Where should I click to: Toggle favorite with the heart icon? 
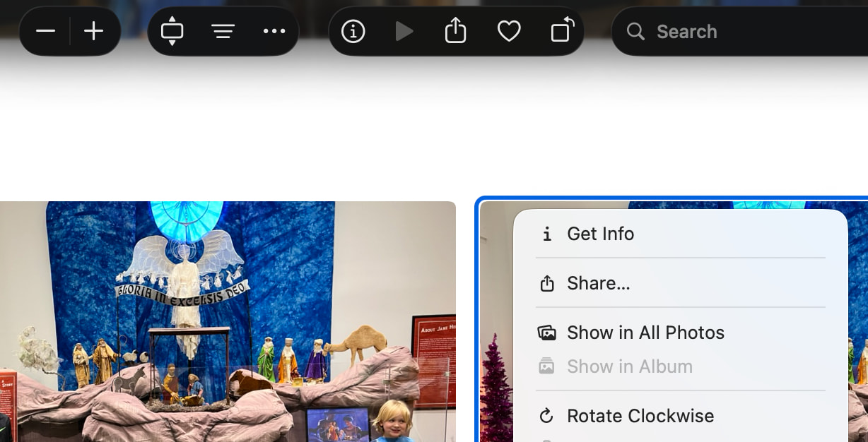click(509, 32)
